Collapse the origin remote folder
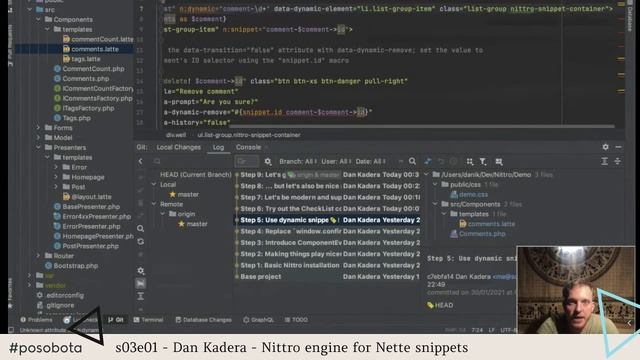This screenshot has width=640, height=360. point(162,214)
